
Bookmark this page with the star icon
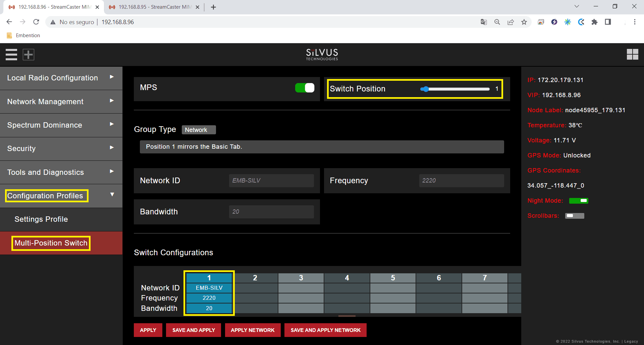coord(524,22)
